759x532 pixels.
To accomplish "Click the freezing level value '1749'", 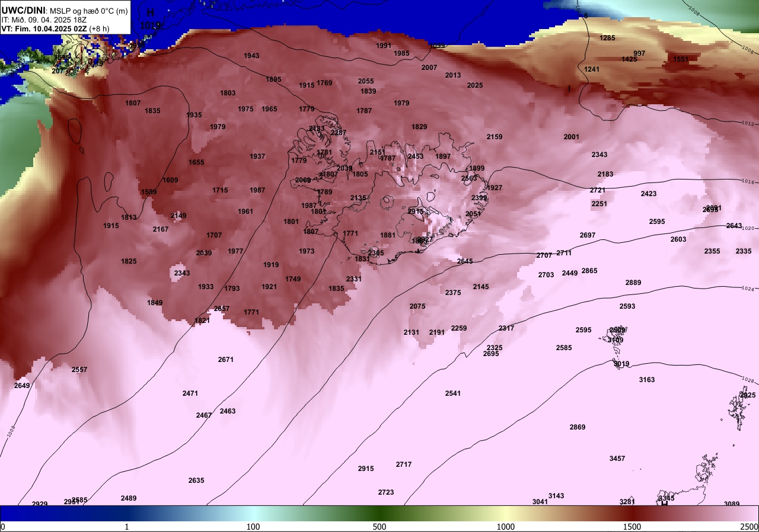I will coord(293,279).
